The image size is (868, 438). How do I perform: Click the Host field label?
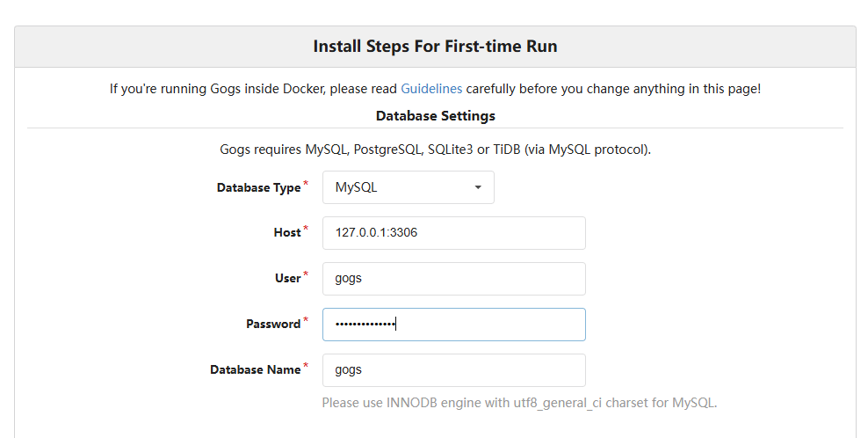click(x=286, y=233)
